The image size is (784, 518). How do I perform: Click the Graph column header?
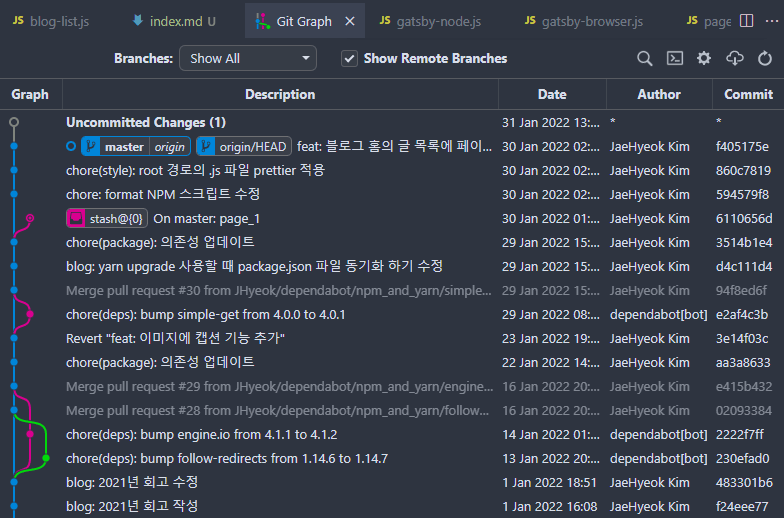point(30,94)
